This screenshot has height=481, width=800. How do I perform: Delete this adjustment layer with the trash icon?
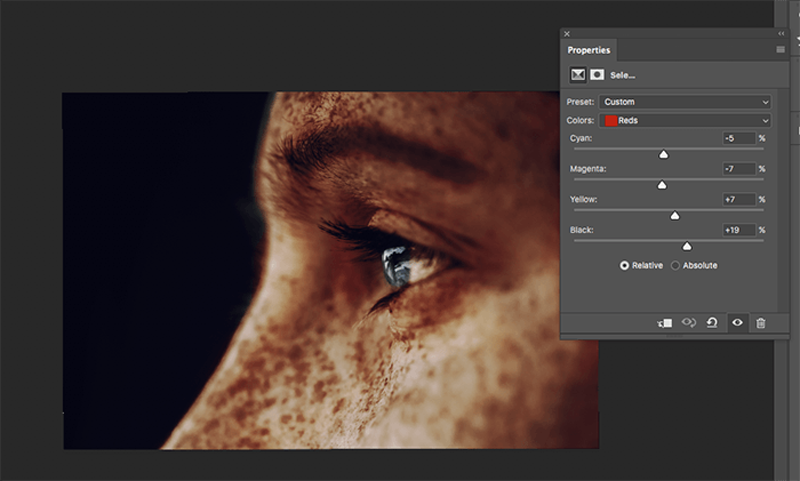click(x=761, y=323)
